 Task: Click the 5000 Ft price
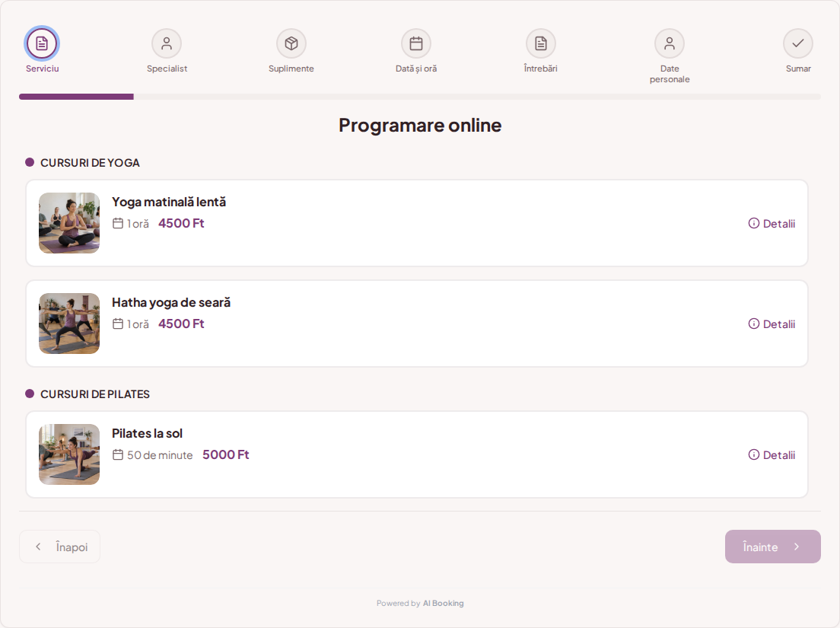[x=225, y=454]
